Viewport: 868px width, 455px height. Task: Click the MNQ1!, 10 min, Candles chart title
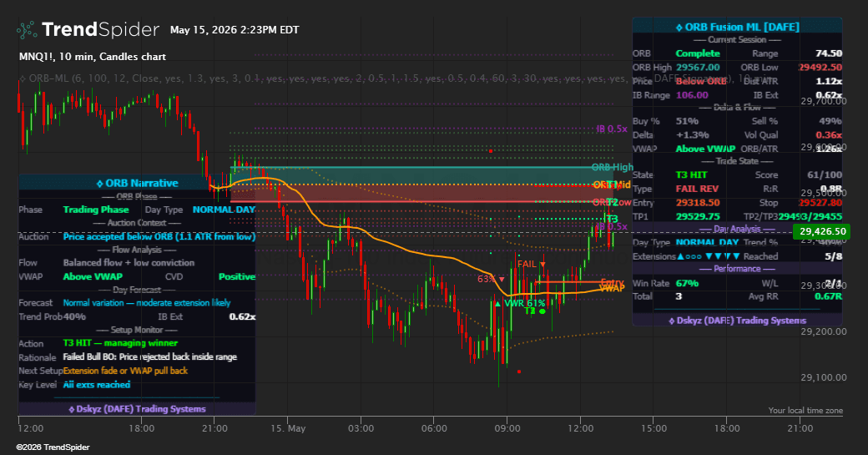click(93, 57)
